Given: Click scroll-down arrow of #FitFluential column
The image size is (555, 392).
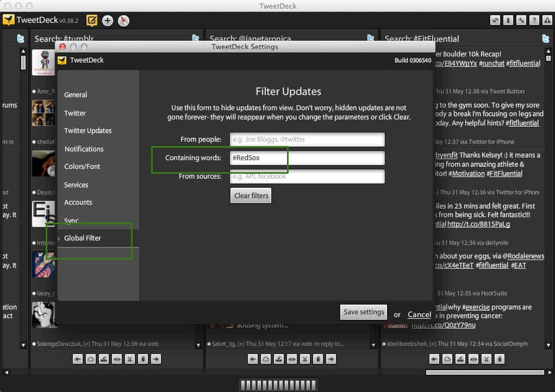Looking at the screenshot, I should pyautogui.click(x=548, y=345).
